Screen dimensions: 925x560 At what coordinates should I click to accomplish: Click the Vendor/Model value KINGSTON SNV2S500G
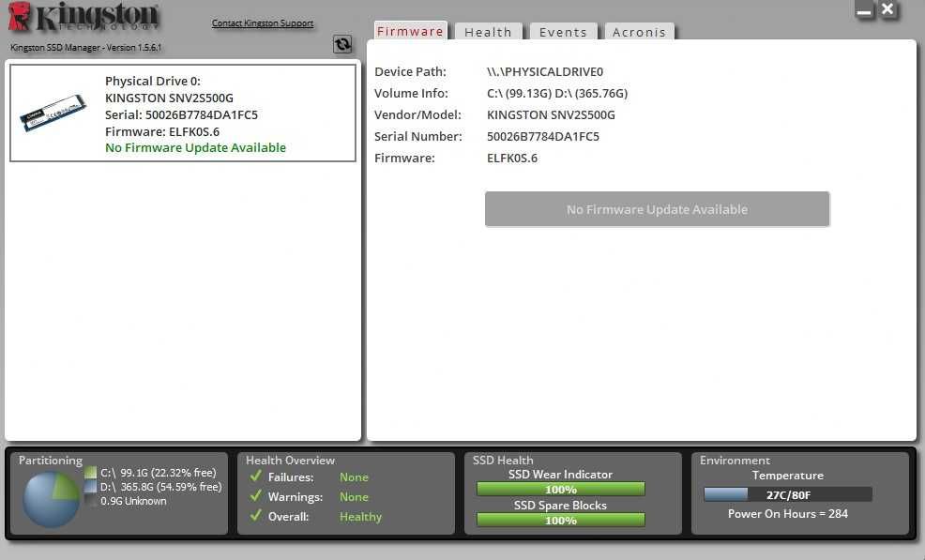551,115
